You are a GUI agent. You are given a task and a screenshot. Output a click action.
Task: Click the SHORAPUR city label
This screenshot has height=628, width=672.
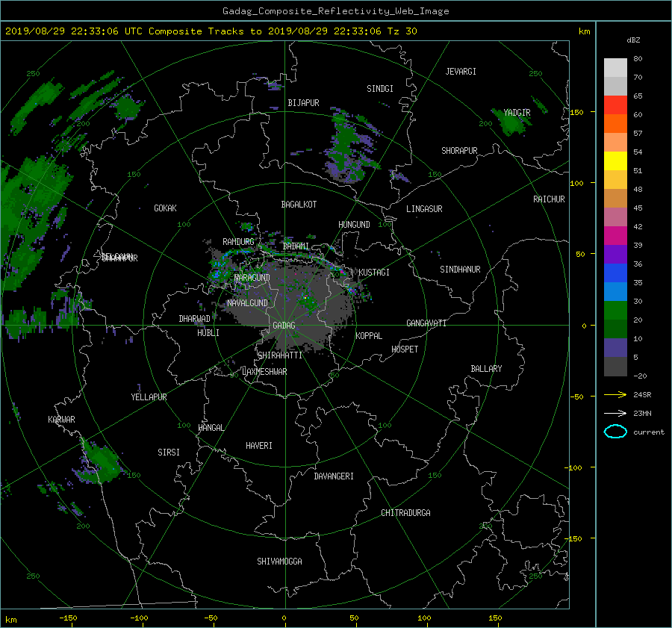(459, 151)
